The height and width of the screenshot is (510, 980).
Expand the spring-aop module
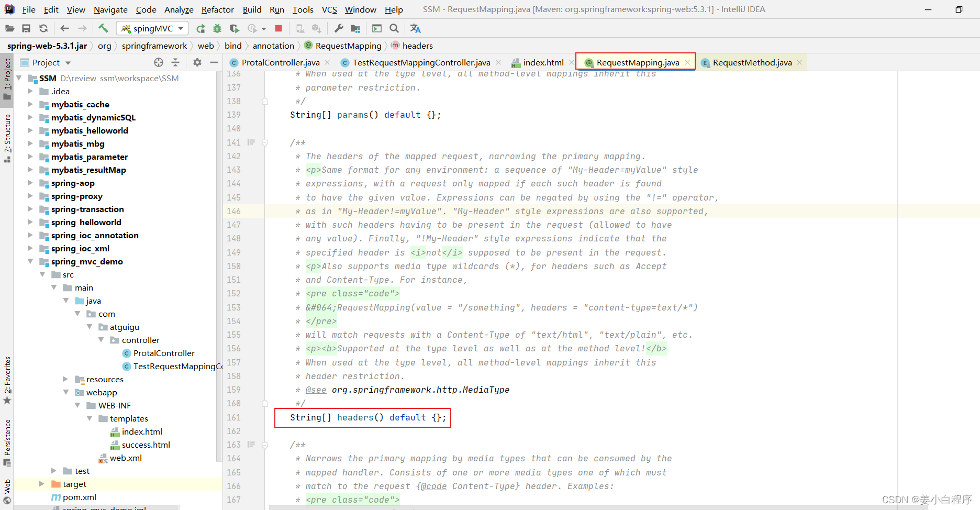click(30, 183)
